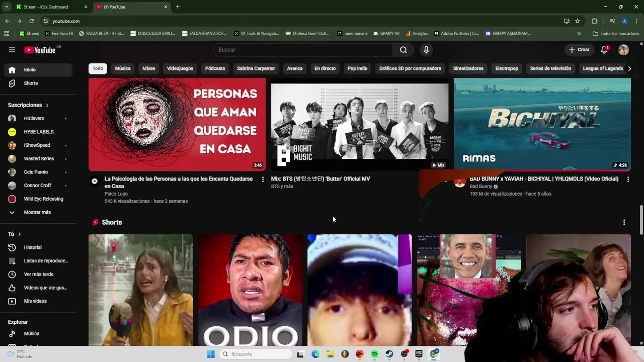Open browser extensions puzzle icon

pos(594,21)
